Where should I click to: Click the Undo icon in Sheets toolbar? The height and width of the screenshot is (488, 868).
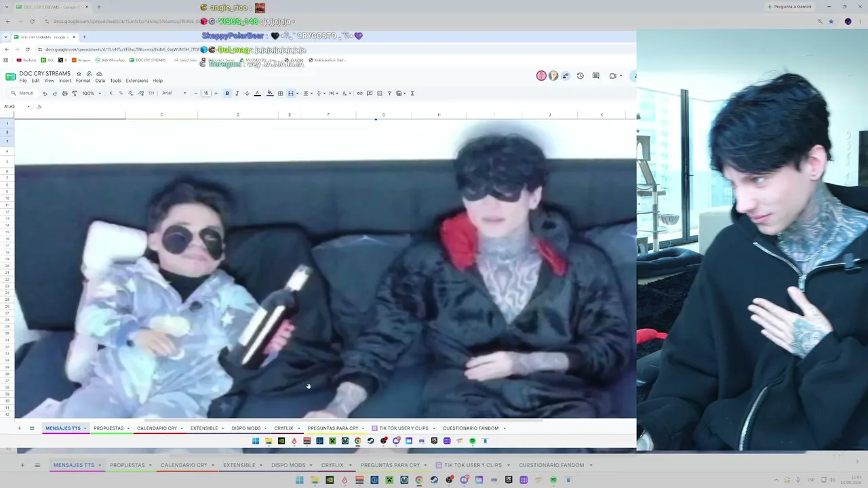(45, 94)
